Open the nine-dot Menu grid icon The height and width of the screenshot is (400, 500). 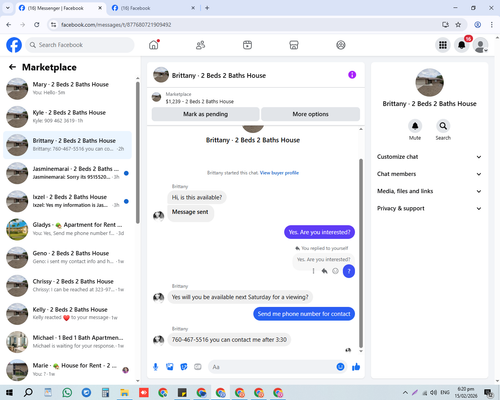coord(443,45)
